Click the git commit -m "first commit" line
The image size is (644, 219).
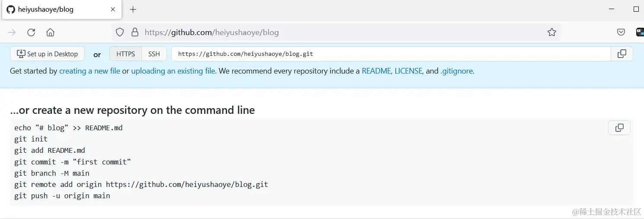point(73,162)
